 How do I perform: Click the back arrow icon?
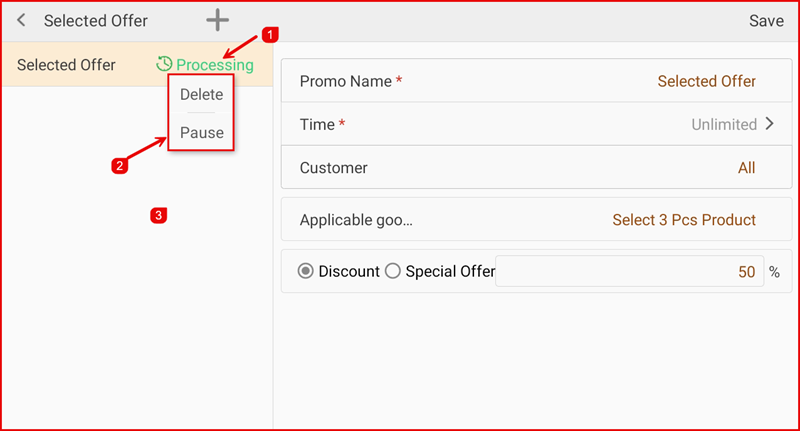coord(21,20)
